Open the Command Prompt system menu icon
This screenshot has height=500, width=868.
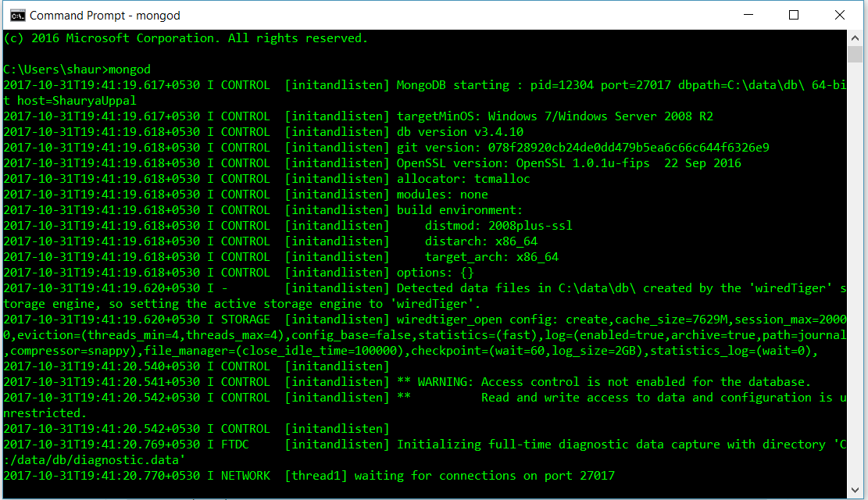(x=17, y=15)
